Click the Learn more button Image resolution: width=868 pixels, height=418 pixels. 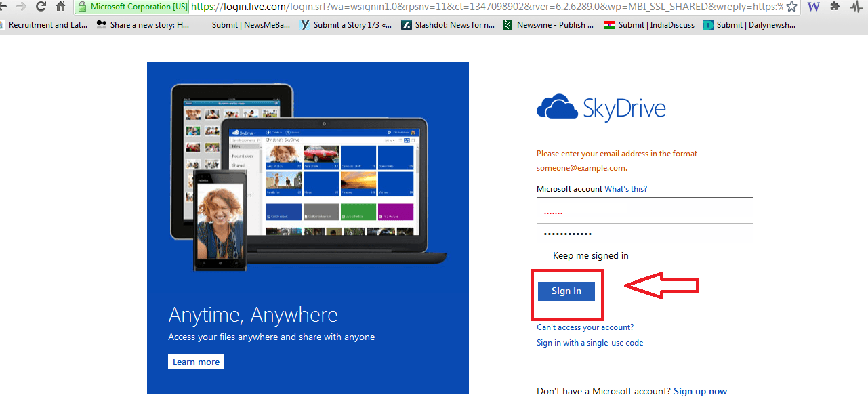196,362
